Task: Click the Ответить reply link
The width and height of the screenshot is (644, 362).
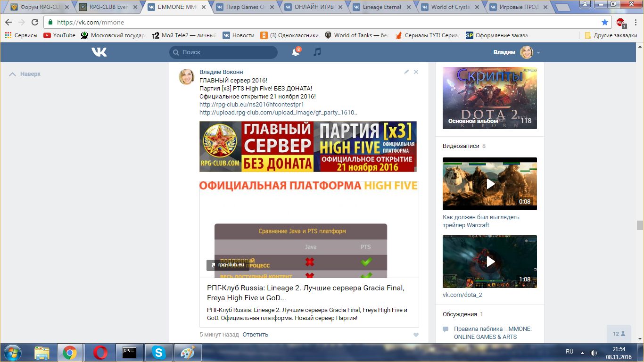Action: click(256, 335)
